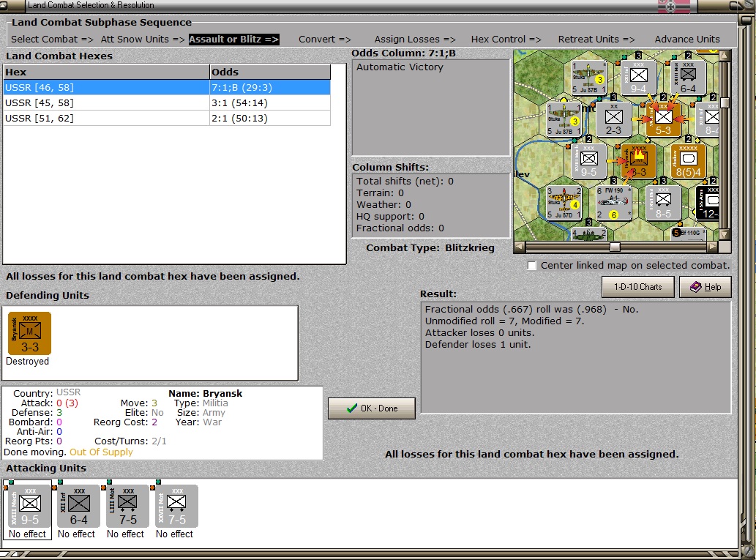Click the Advance Units subphase step

[x=687, y=39]
